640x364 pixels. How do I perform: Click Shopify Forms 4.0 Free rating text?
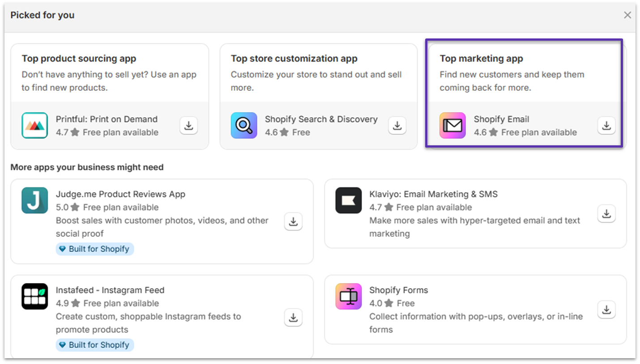(392, 303)
